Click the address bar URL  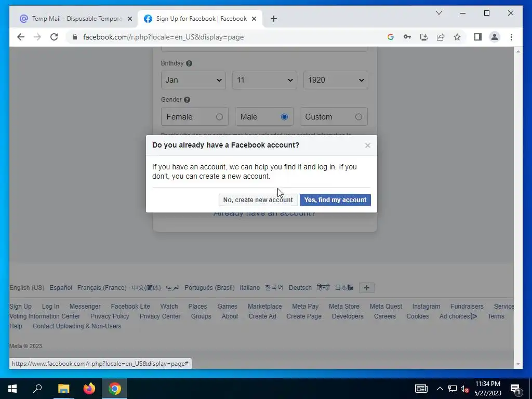pos(164,37)
